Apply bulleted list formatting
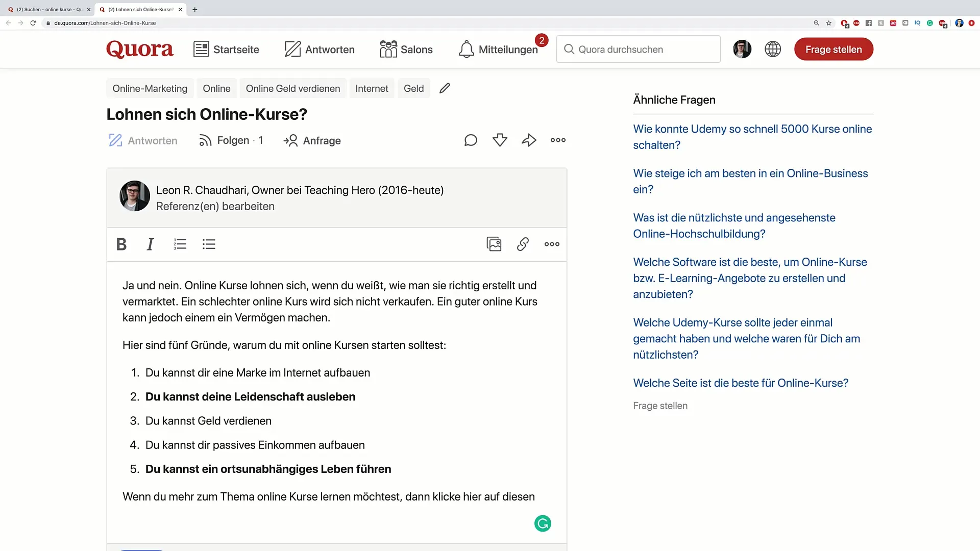The image size is (980, 551). click(x=209, y=244)
